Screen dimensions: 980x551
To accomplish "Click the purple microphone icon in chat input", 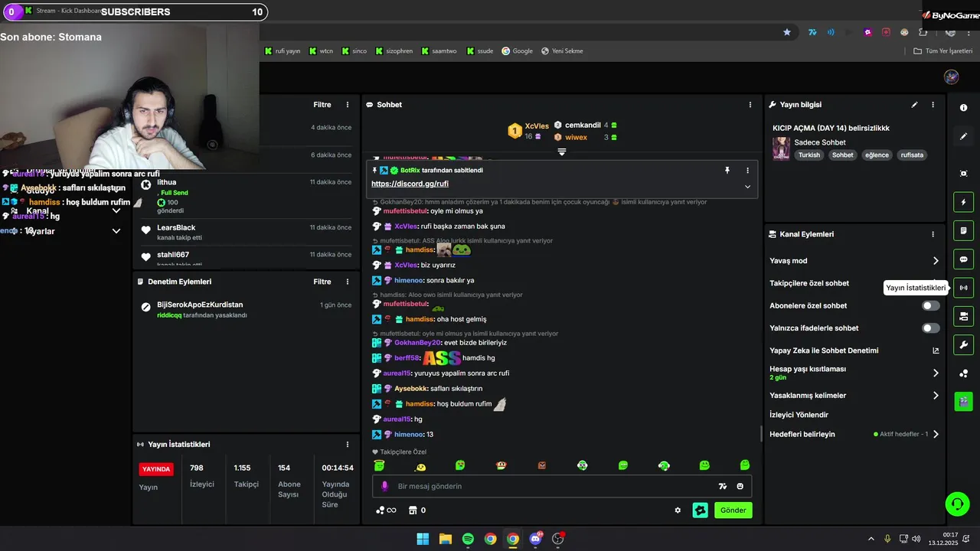I will point(384,486).
